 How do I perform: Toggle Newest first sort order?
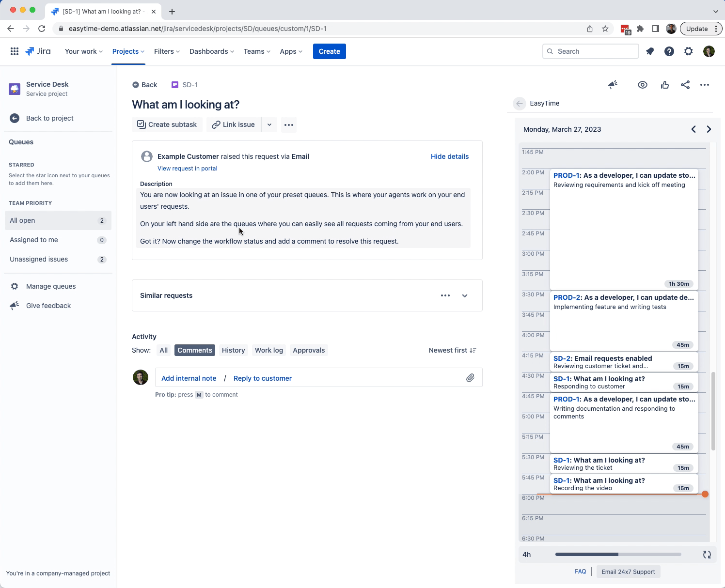point(452,350)
